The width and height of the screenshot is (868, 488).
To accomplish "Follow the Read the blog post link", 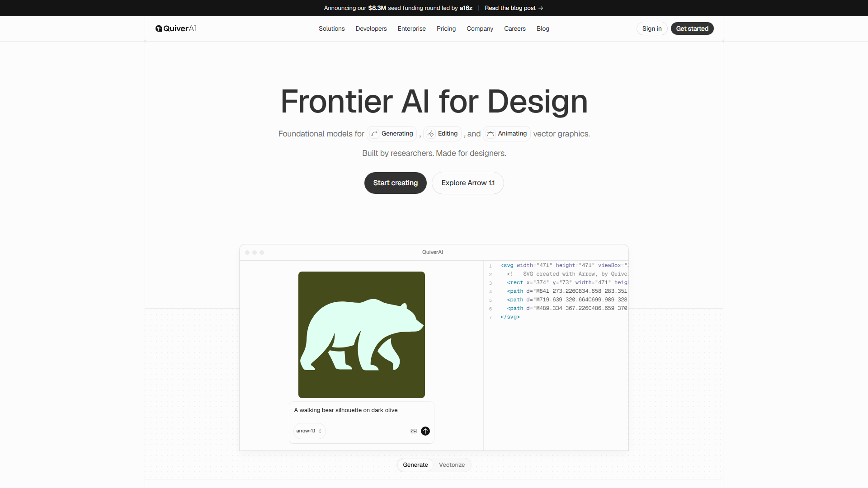I will pyautogui.click(x=510, y=8).
